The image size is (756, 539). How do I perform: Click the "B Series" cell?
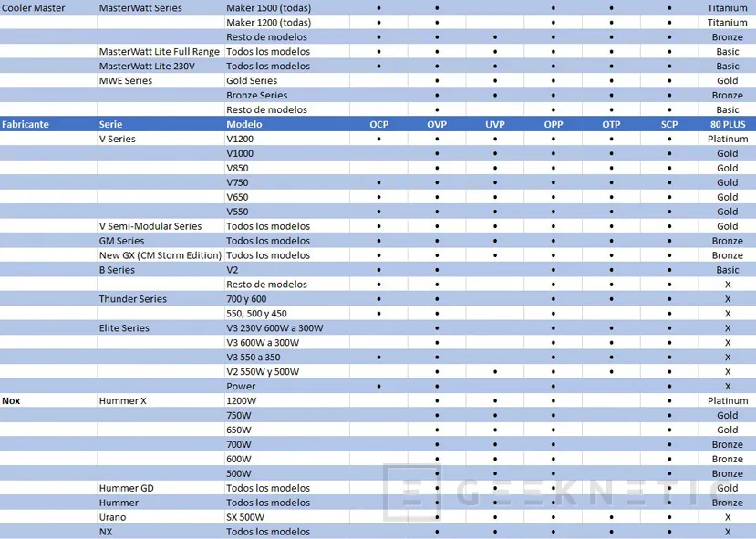click(x=117, y=270)
